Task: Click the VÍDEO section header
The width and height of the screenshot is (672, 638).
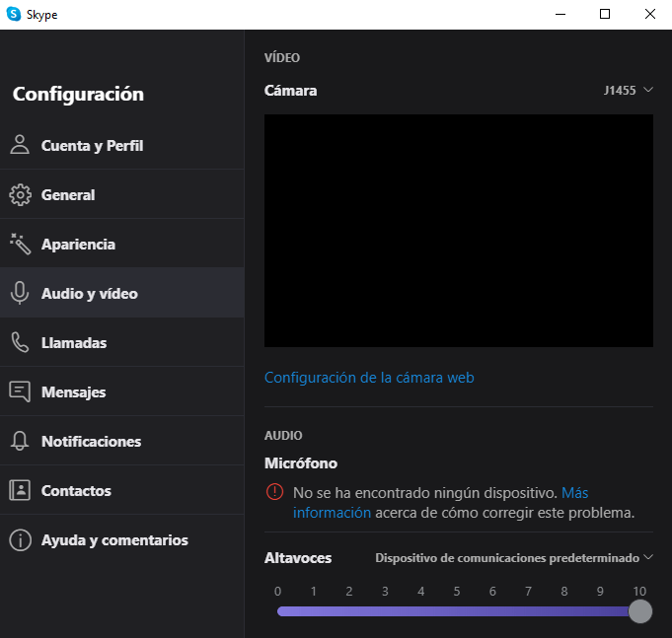Action: [x=282, y=58]
